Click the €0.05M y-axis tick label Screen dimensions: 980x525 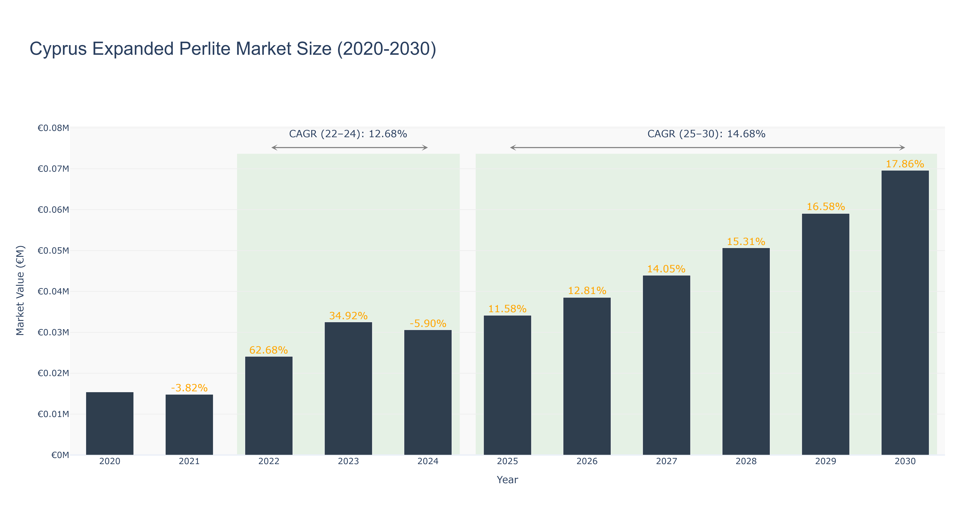pyautogui.click(x=53, y=251)
